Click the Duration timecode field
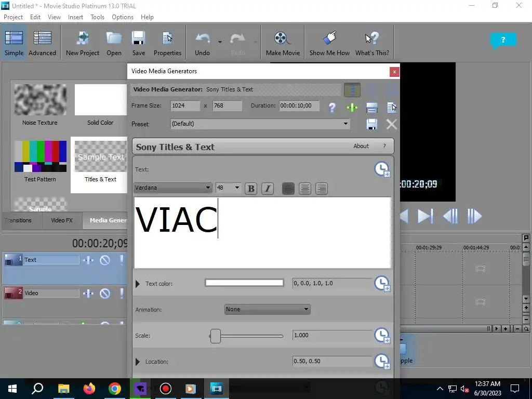 point(299,105)
